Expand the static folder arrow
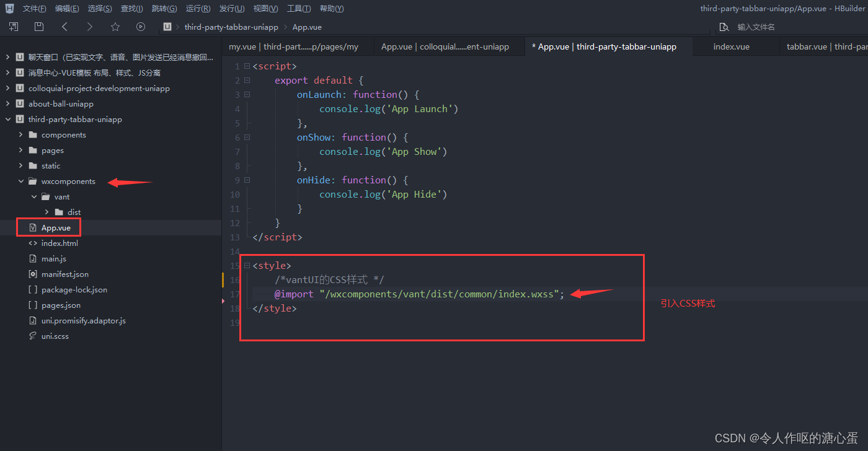Screen dimensions: 868x451 coord(20,165)
